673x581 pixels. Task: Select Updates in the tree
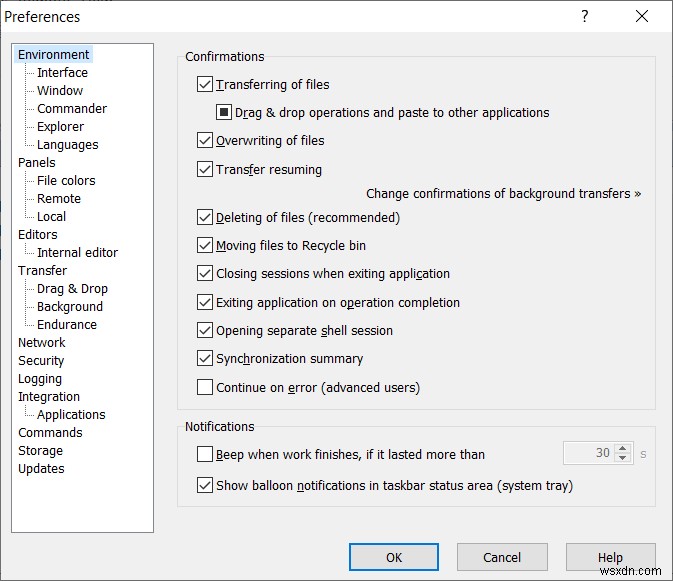click(41, 469)
